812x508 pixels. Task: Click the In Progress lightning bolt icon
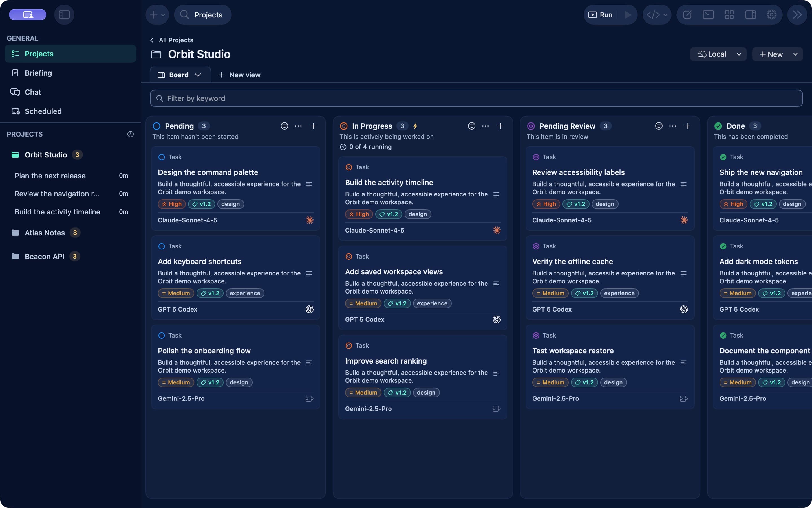(415, 126)
